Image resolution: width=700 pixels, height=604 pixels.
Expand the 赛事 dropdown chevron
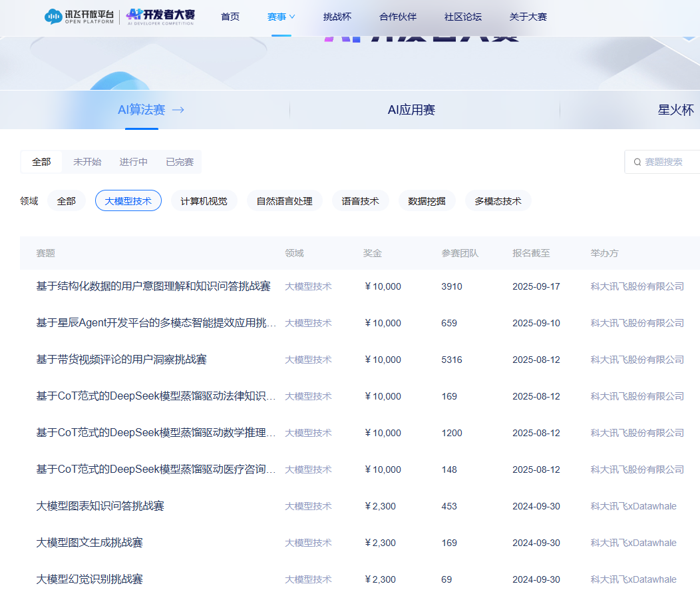pyautogui.click(x=292, y=17)
